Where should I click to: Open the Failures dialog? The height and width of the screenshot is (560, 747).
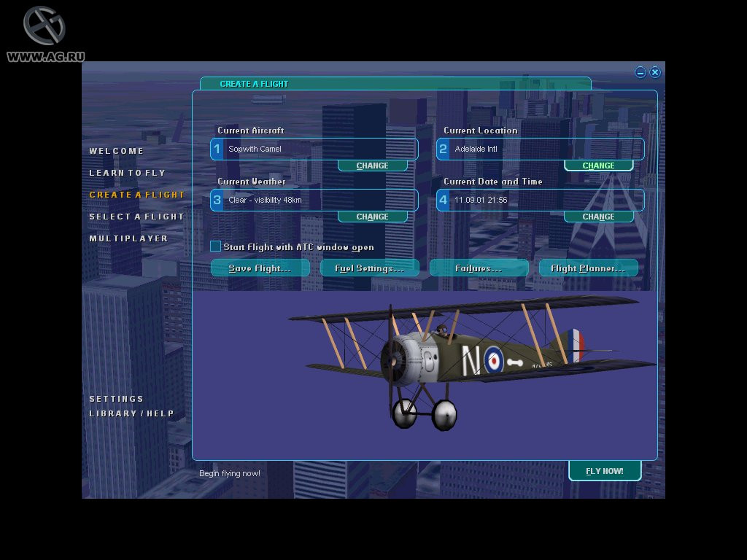pos(479,268)
